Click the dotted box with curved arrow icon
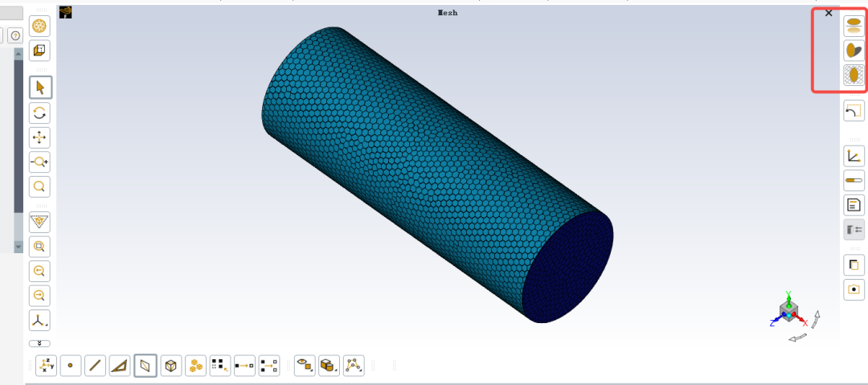The height and width of the screenshot is (385, 868). point(854,110)
